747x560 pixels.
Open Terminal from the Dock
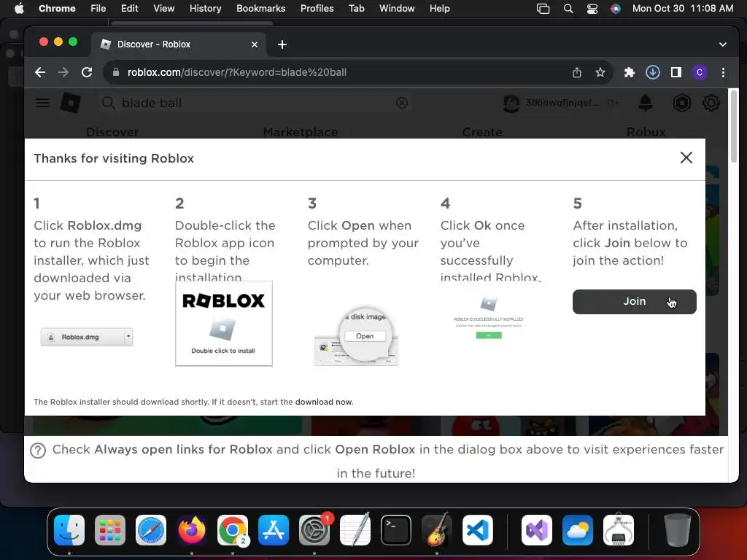pos(396,530)
